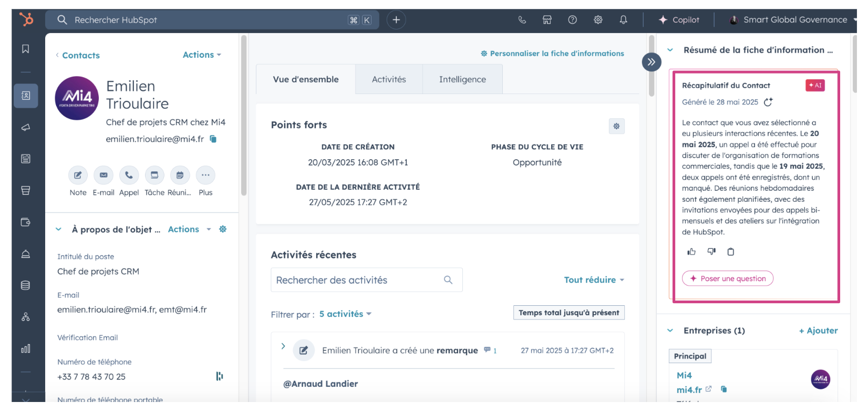Click the Appel phone icon button
The width and height of the screenshot is (868, 413).
pyautogui.click(x=129, y=175)
